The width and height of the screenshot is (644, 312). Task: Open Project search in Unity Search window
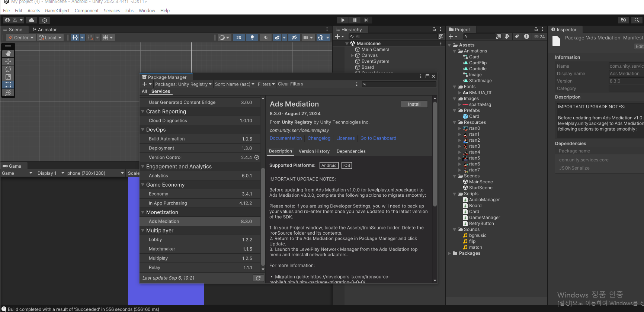click(499, 36)
